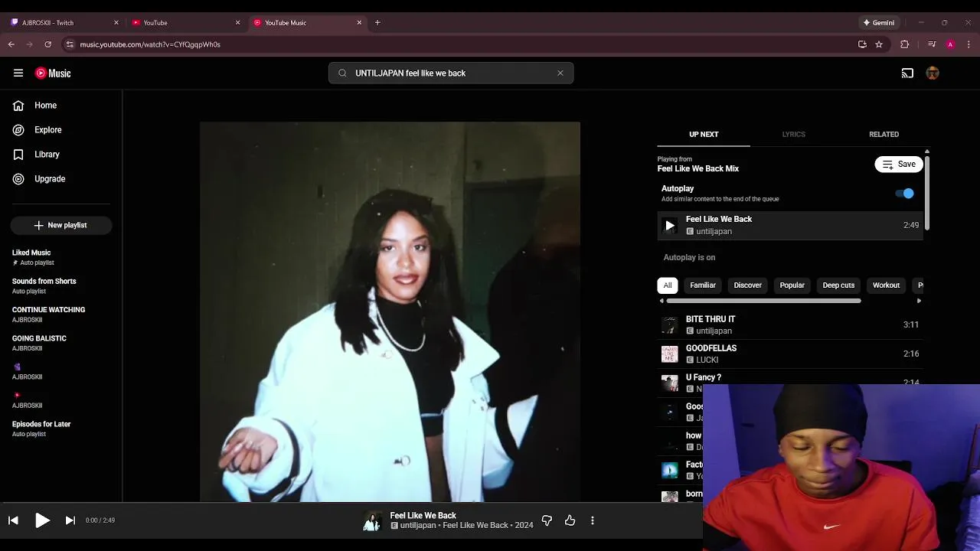Open the account avatar menu
Screen dimensions: 980x551
[x=933, y=73]
